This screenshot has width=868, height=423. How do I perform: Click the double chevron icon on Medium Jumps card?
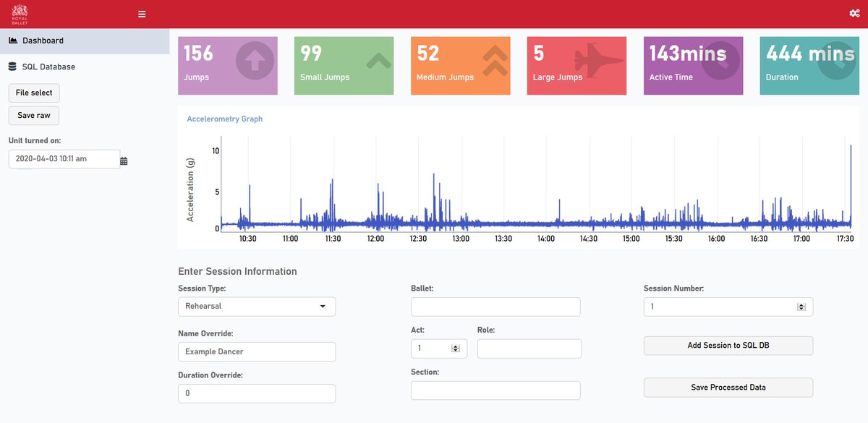click(495, 61)
